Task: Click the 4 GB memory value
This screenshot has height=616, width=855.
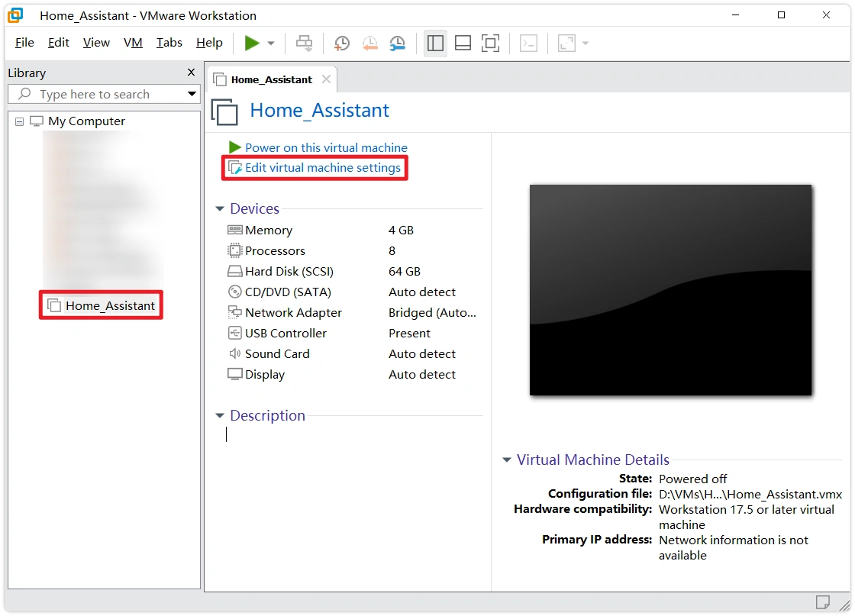Action: point(402,231)
